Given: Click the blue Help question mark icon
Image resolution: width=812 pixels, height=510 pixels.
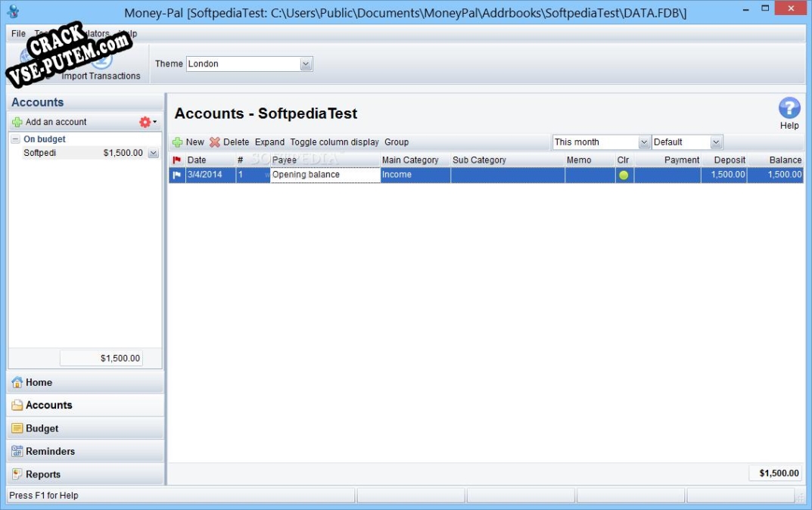Looking at the screenshot, I should [789, 109].
